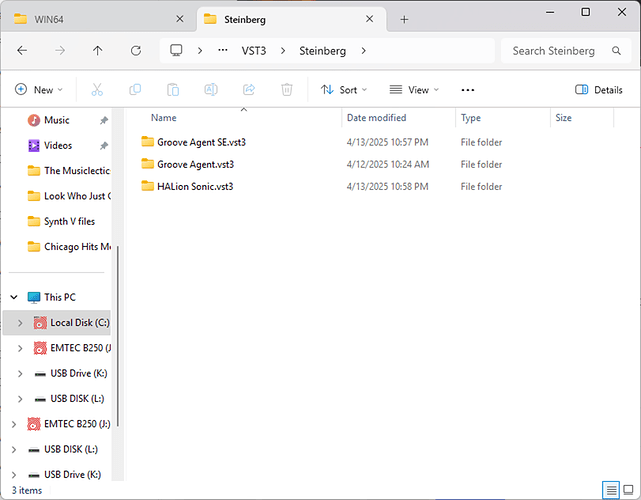Select the top-level USB Drive (K:) entry
Viewport: 641px width, 500px height.
point(64,475)
